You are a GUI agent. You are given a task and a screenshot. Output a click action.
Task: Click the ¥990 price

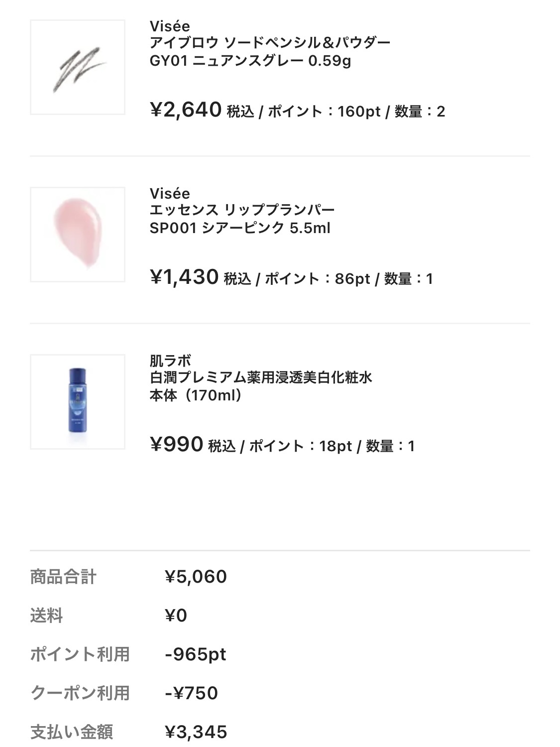click(176, 445)
